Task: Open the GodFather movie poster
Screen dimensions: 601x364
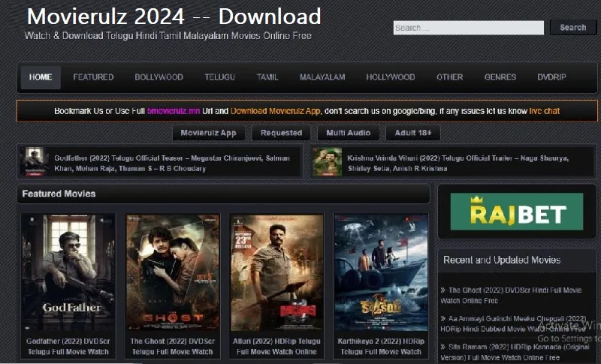Action: (x=68, y=272)
